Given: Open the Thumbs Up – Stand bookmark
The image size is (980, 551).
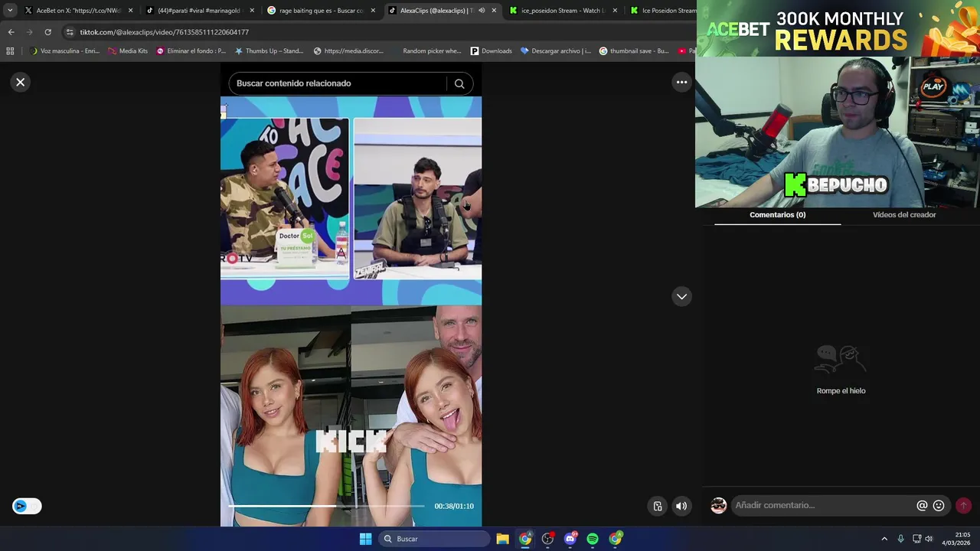Looking at the screenshot, I should click(269, 51).
